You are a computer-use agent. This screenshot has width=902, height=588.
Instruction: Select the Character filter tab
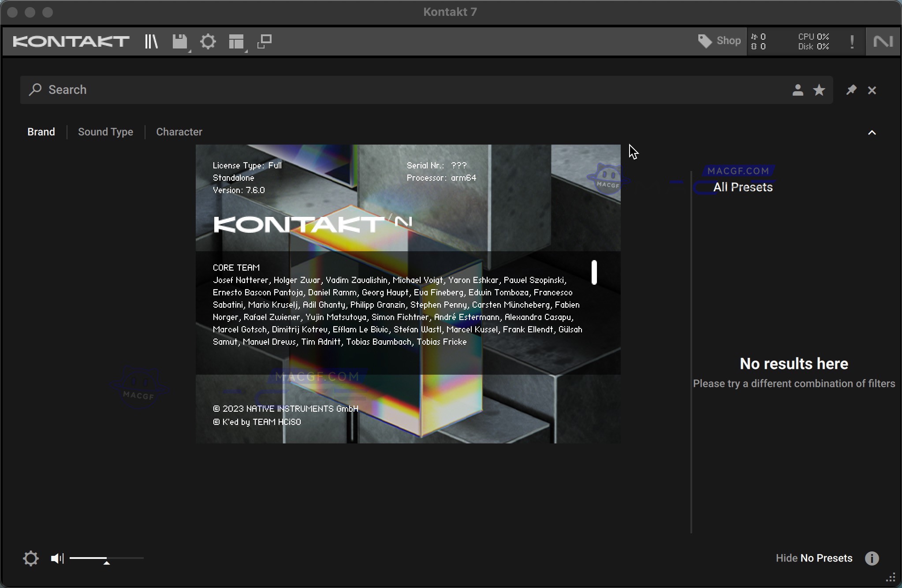click(x=179, y=132)
